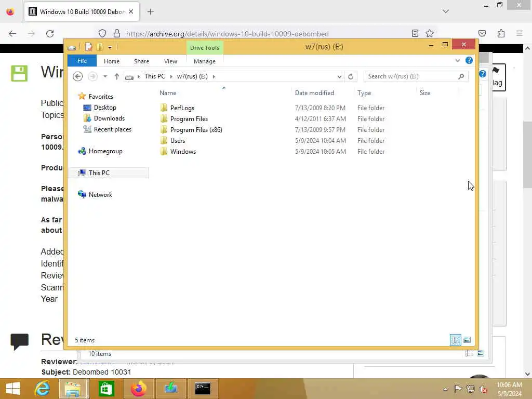Click Explorer's back navigation arrow

pyautogui.click(x=78, y=76)
